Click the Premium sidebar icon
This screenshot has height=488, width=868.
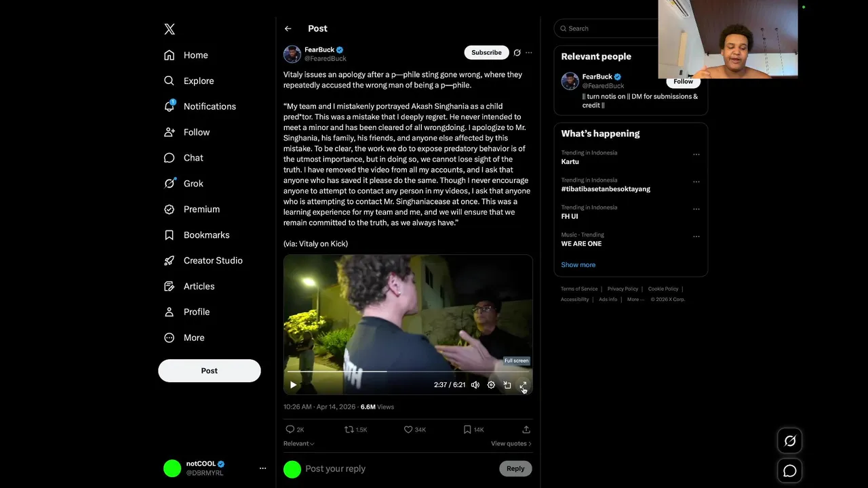pos(170,209)
